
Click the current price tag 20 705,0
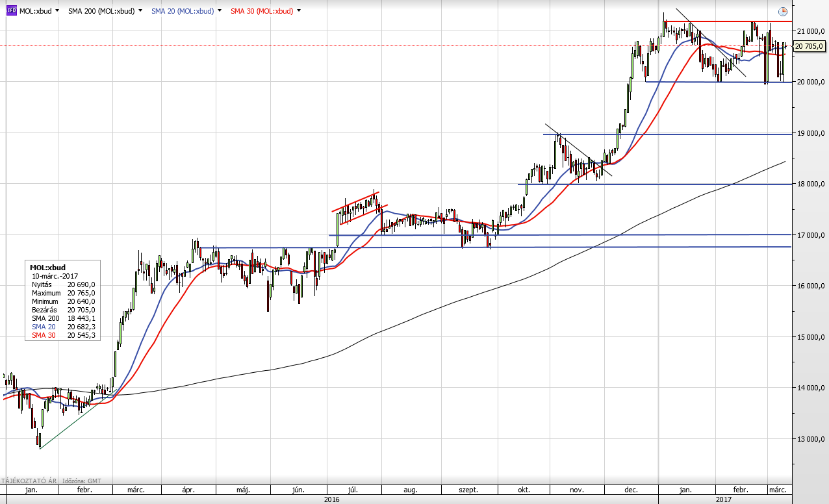[x=810, y=45]
